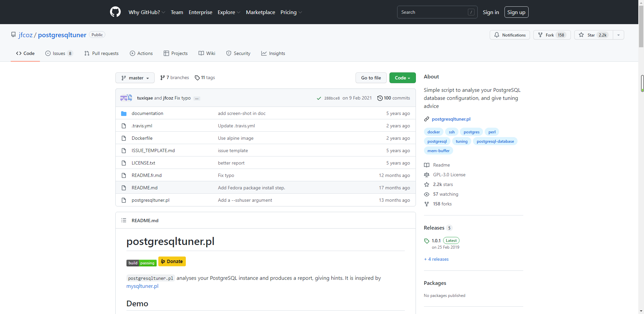
Task: Open the Projects tab
Action: [x=175, y=53]
